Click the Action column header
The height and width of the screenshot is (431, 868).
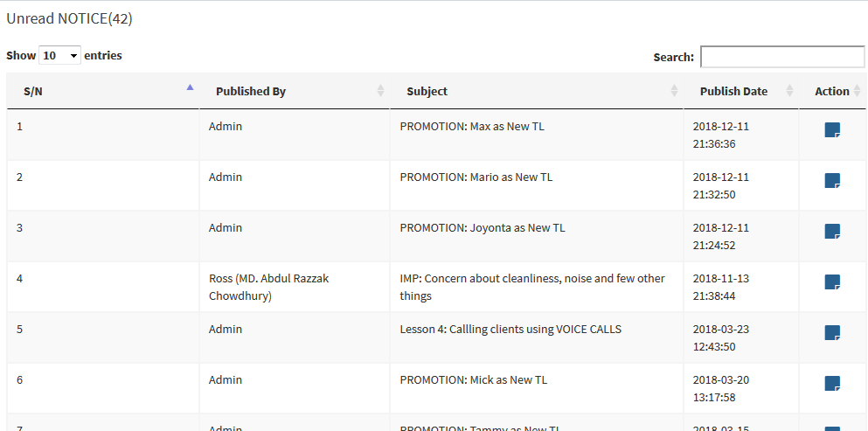pyautogui.click(x=831, y=91)
